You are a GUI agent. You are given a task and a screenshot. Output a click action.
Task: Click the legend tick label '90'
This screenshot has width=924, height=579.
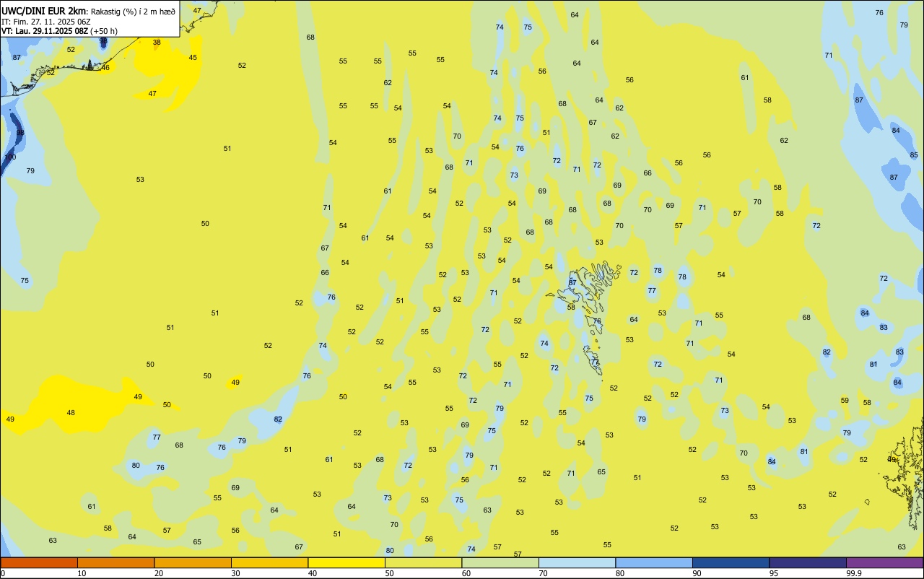pyautogui.click(x=697, y=573)
